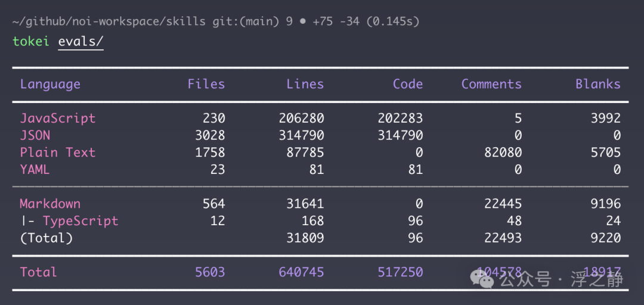
Task: Click the path '~/github/noi-workspace/skills'
Action: point(109,22)
